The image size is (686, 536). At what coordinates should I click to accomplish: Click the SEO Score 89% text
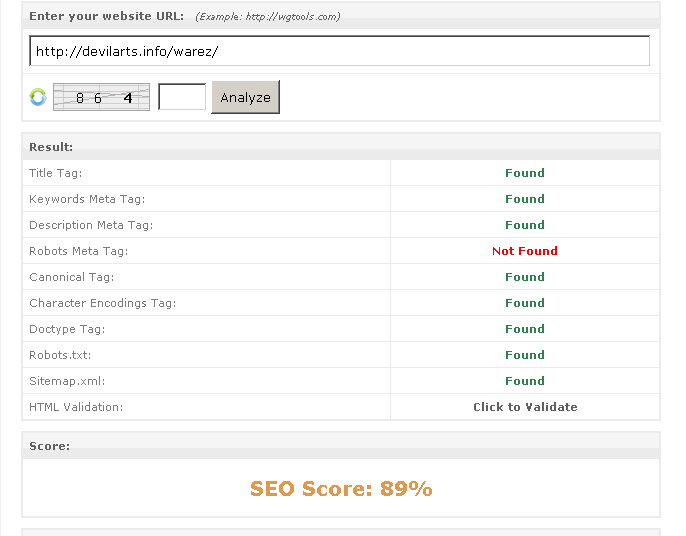341,489
